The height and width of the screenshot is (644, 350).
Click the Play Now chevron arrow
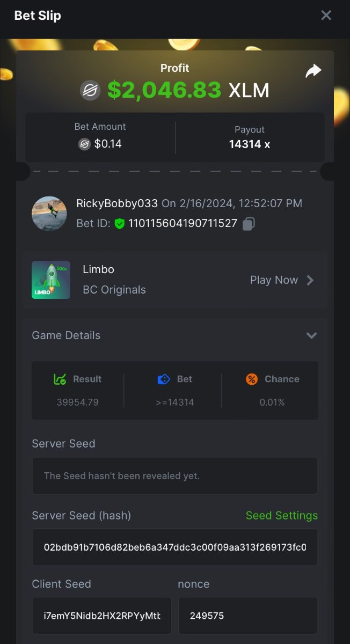310,280
